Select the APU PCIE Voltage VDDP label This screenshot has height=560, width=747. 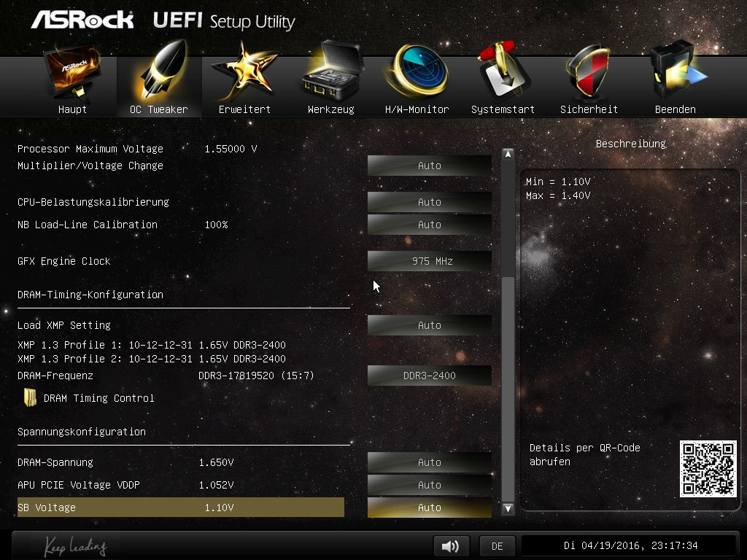[x=79, y=485]
